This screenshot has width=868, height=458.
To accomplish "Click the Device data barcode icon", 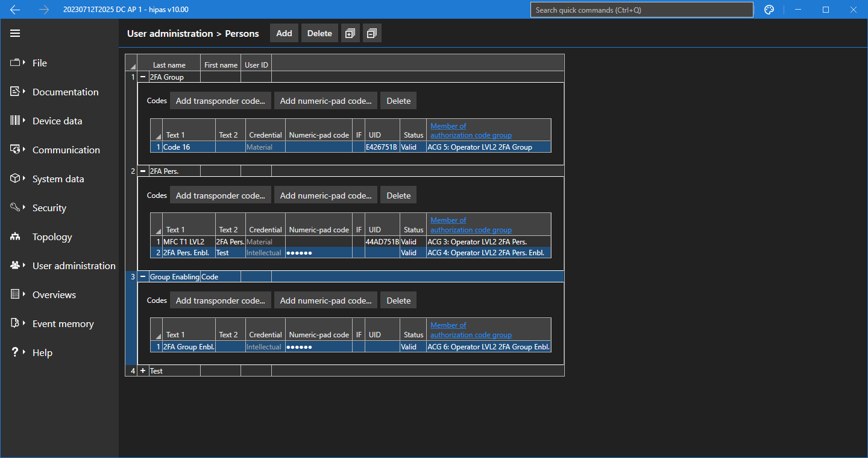I will (x=15, y=121).
